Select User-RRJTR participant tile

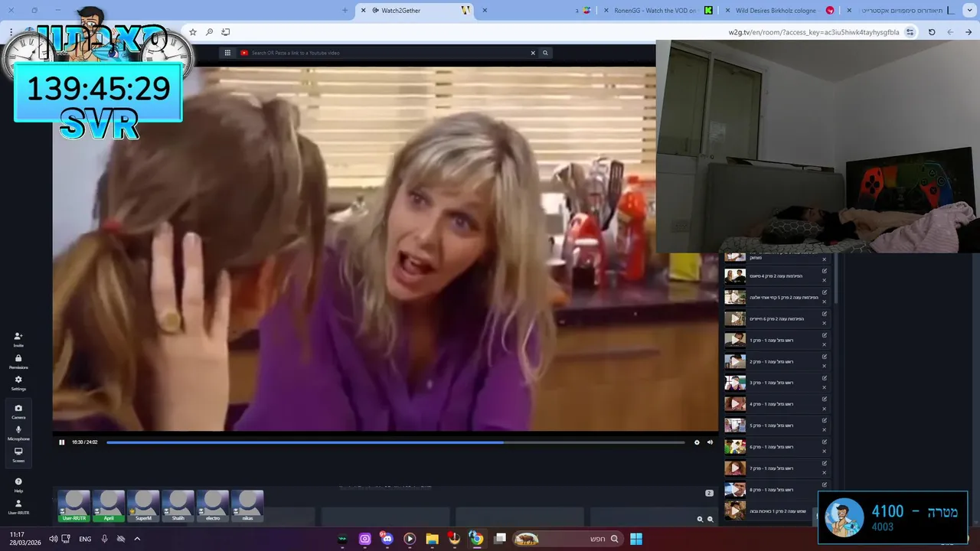click(x=74, y=506)
